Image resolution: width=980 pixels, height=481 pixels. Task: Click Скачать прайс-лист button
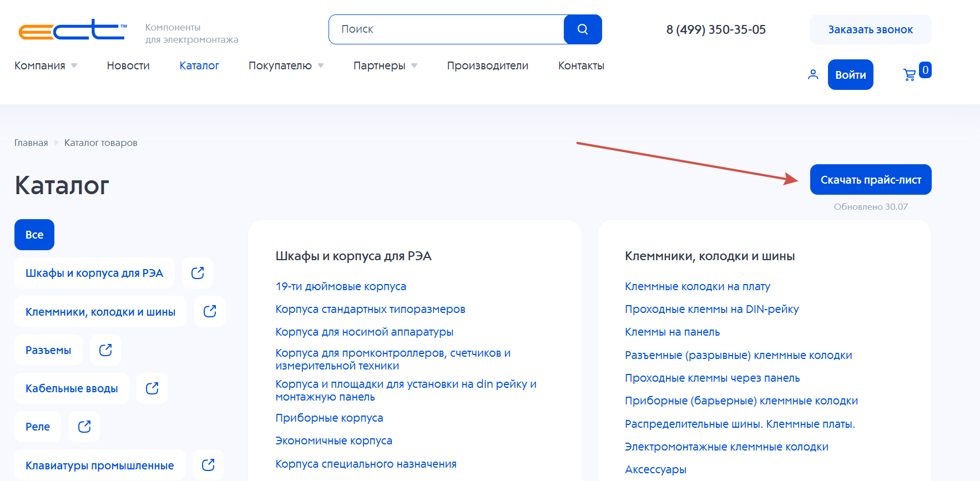click(x=871, y=180)
